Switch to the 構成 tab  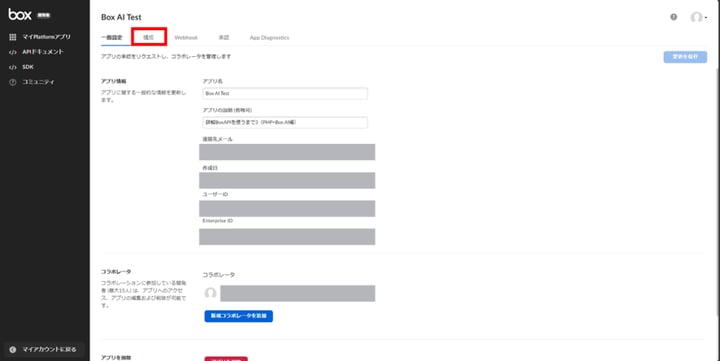tap(149, 37)
